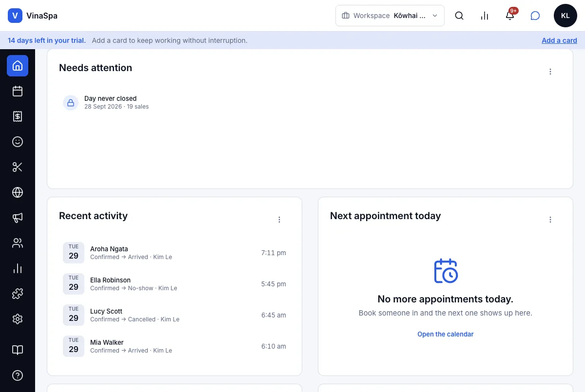Image resolution: width=585 pixels, height=392 pixels.
Task: Click the lock icon beside Day never closed
Action: coord(71,103)
